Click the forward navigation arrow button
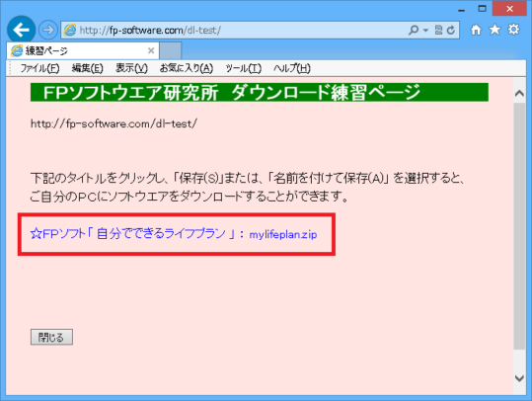This screenshot has height=401, width=532. 47,31
